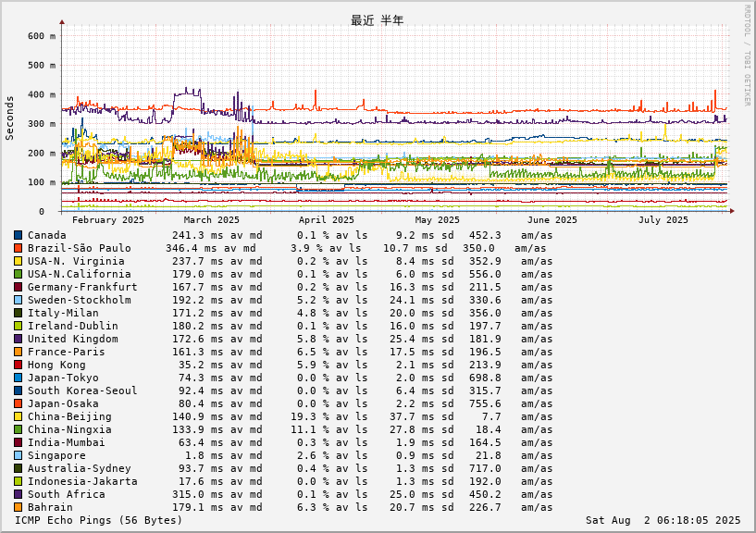The width and height of the screenshot is (756, 533).
Task: Click the South Africa legend swatch
Action: tap(18, 494)
